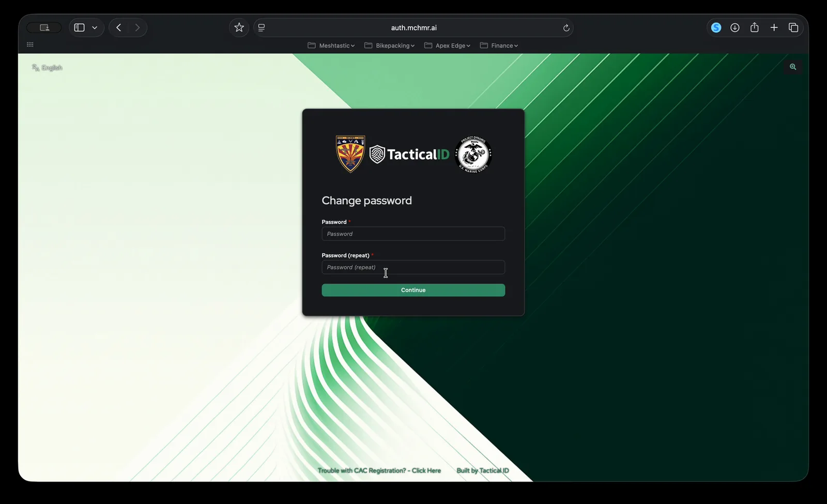The image size is (827, 504).
Task: Bookmark this page with the star icon
Action: [x=239, y=27]
